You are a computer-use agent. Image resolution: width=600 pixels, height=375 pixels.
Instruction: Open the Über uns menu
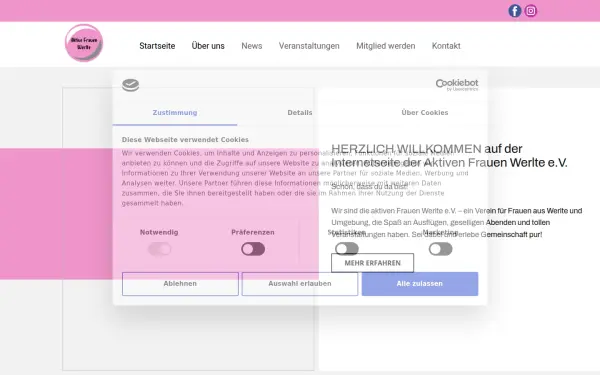point(208,46)
